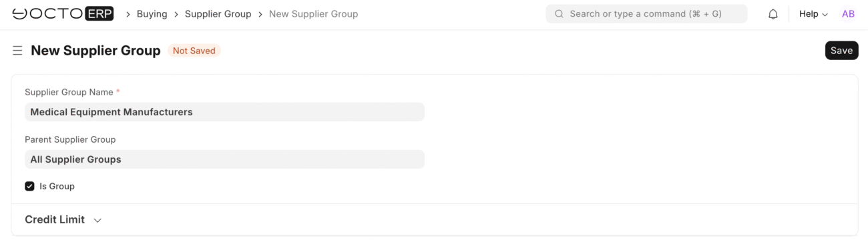Click the Octo ERP logo

63,14
